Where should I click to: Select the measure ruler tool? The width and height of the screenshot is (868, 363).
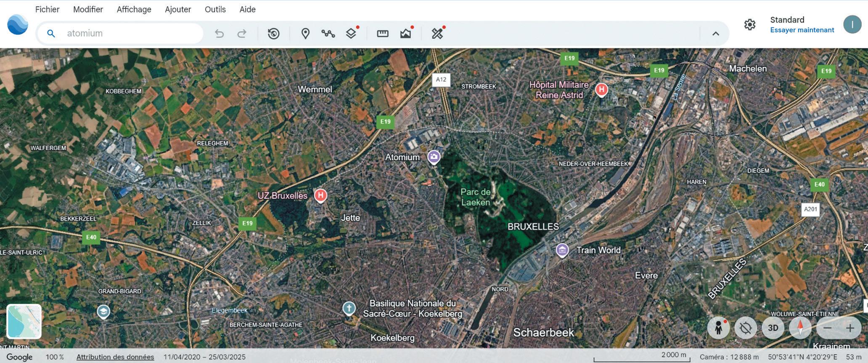click(383, 33)
